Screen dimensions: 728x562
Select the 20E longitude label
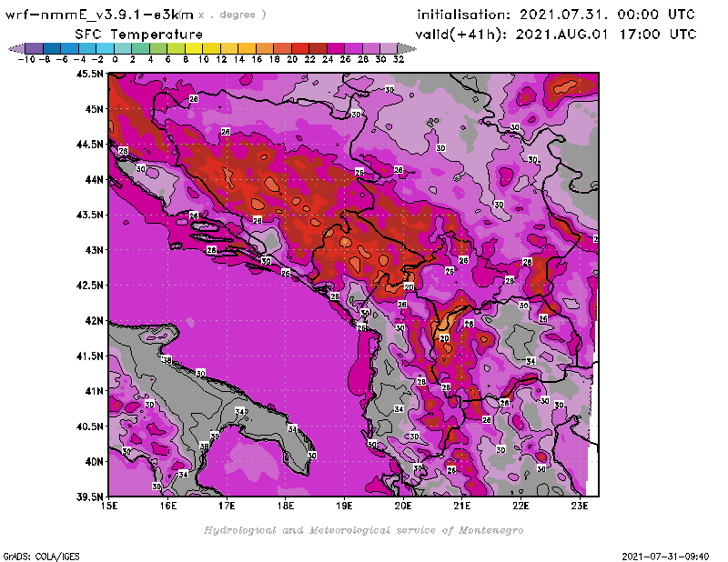[403, 506]
